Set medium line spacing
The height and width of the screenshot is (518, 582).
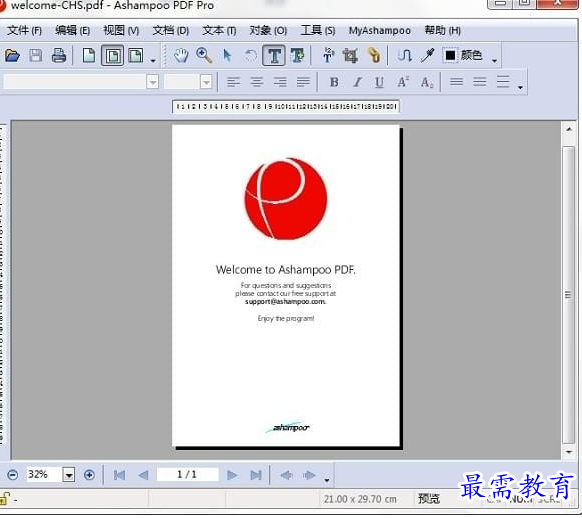click(x=480, y=82)
